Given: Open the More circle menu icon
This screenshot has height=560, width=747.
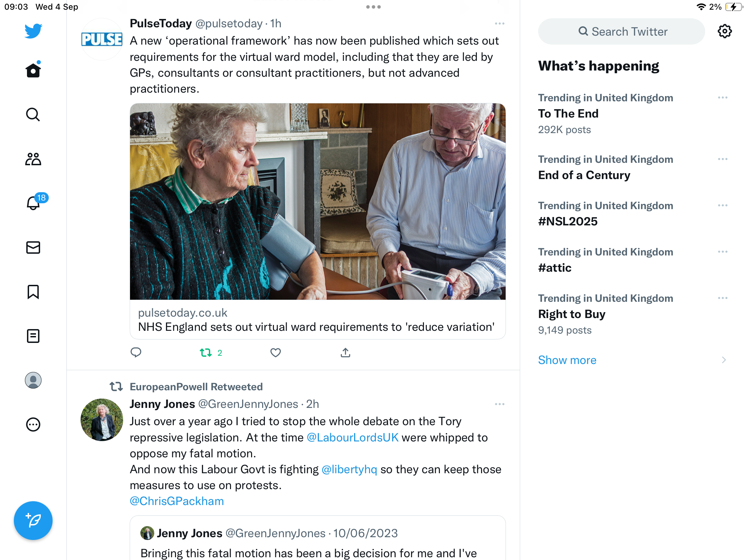Looking at the screenshot, I should click(x=33, y=424).
